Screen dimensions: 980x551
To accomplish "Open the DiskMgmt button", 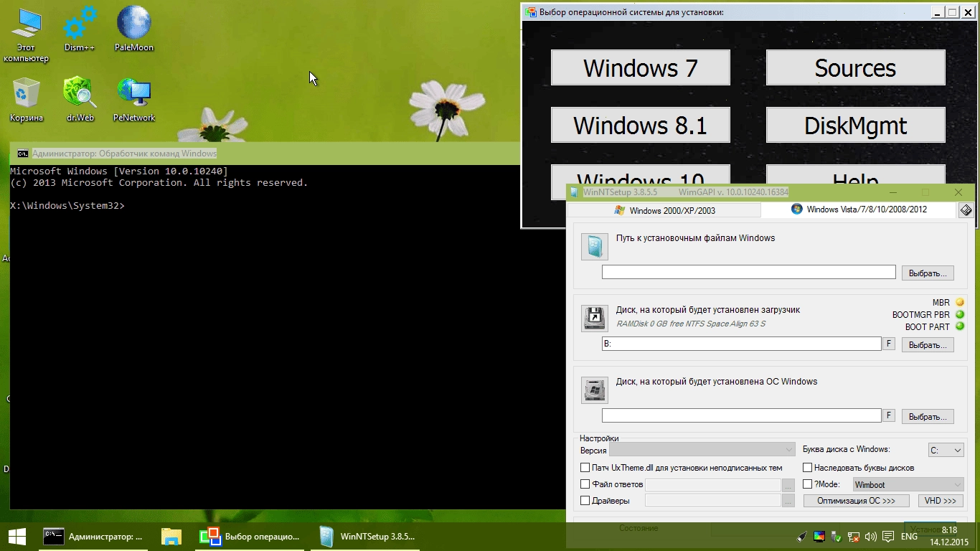I will pyautogui.click(x=855, y=125).
